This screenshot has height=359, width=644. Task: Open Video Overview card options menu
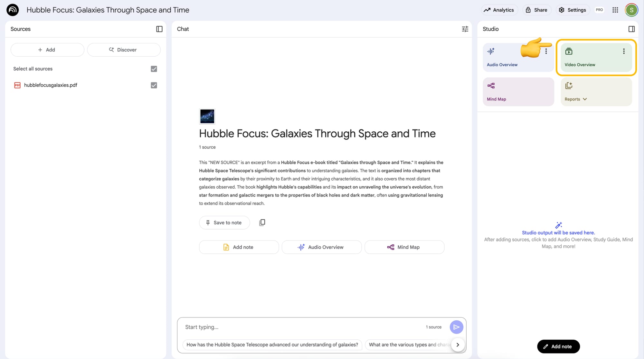click(624, 51)
